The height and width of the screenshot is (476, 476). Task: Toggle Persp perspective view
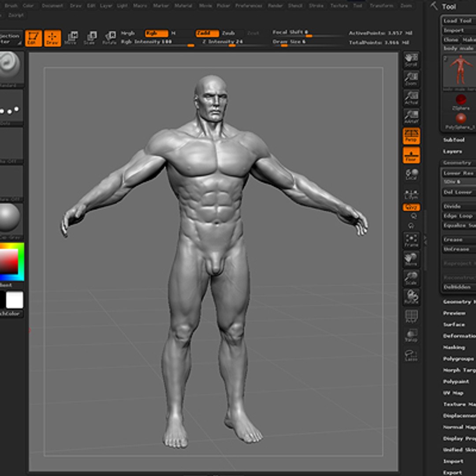pyautogui.click(x=411, y=136)
